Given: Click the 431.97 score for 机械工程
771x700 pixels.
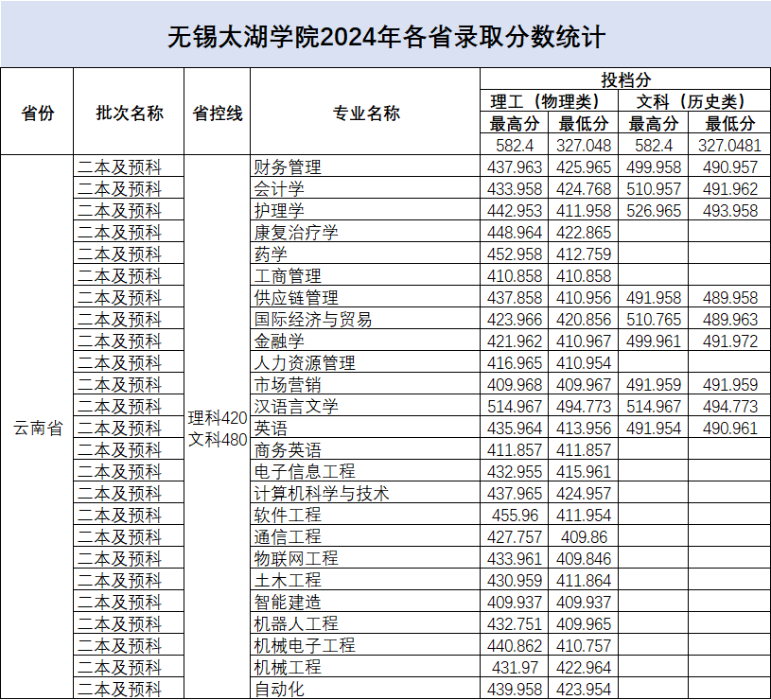Looking at the screenshot, I should pyautogui.click(x=515, y=668).
